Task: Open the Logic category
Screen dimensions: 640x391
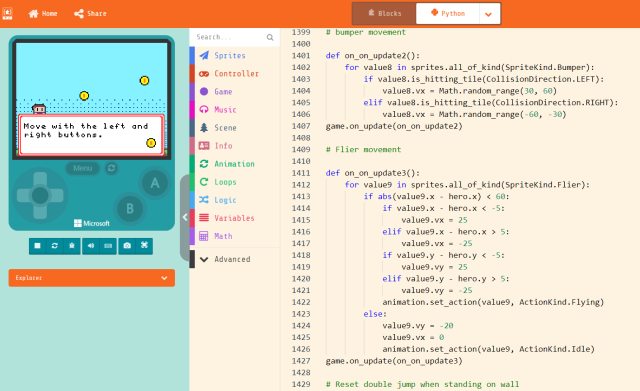Action: pos(235,200)
